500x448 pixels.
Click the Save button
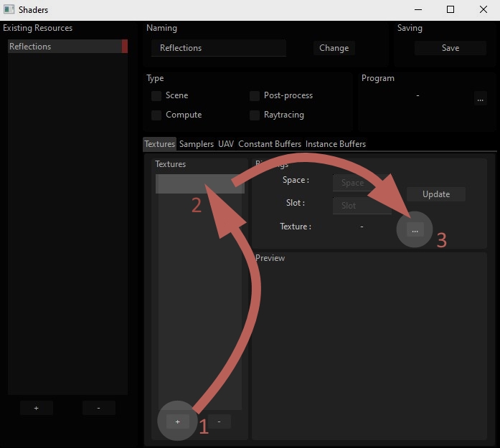pyautogui.click(x=451, y=48)
